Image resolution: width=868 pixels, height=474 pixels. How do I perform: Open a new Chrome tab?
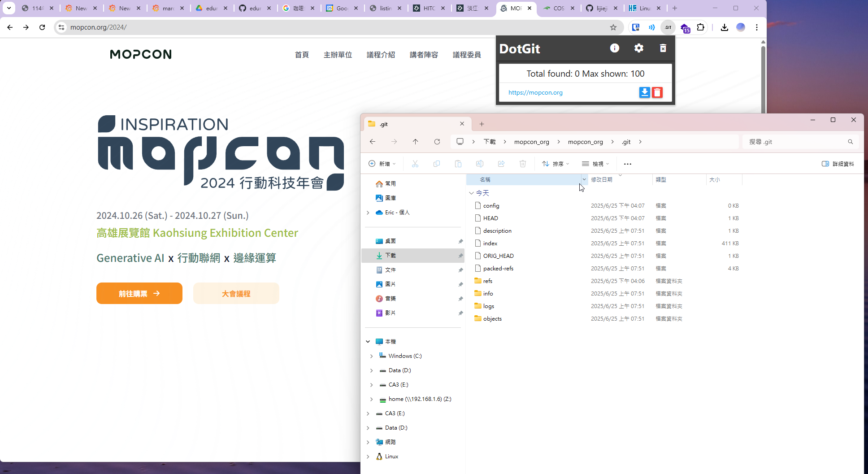point(675,8)
